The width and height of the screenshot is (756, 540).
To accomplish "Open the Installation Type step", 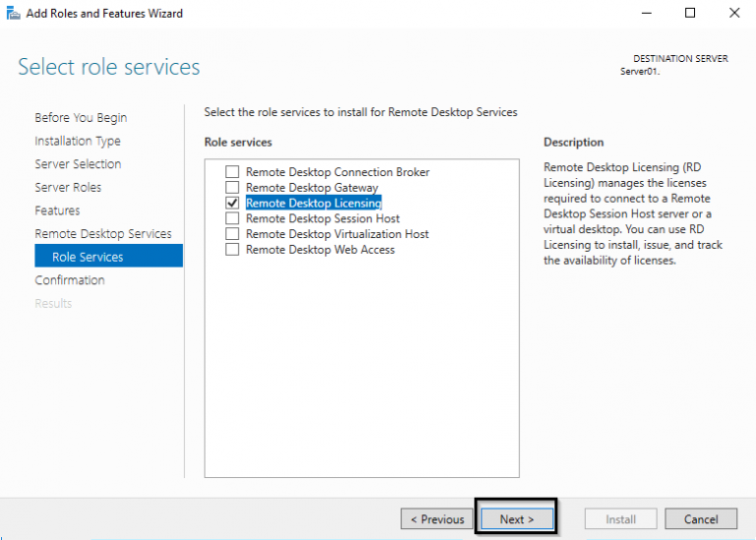I will point(78,141).
